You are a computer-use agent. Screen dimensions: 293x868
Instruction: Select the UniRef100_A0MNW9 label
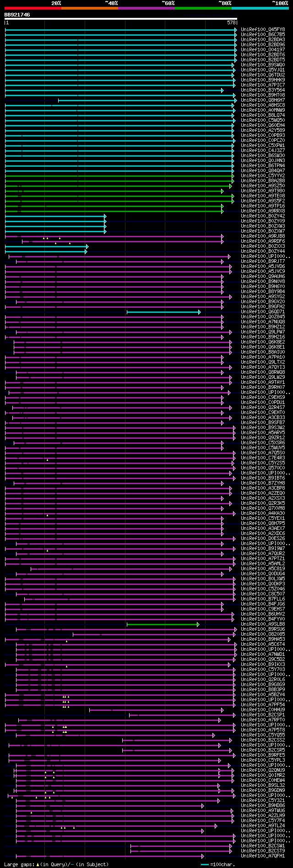pos(263,110)
